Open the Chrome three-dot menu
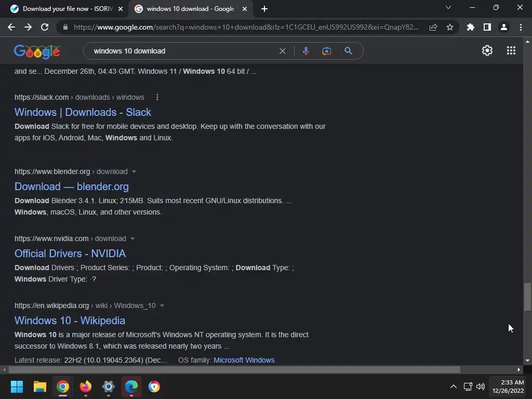 (521, 27)
